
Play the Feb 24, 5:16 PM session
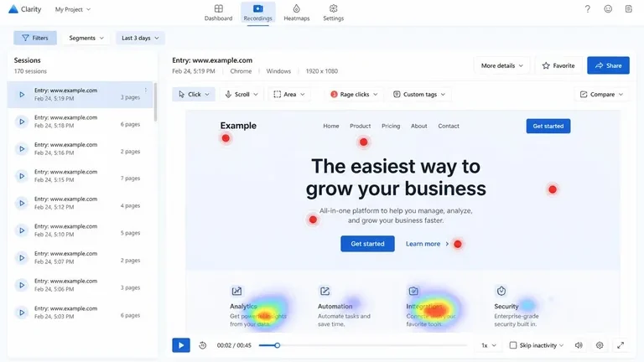(21, 148)
